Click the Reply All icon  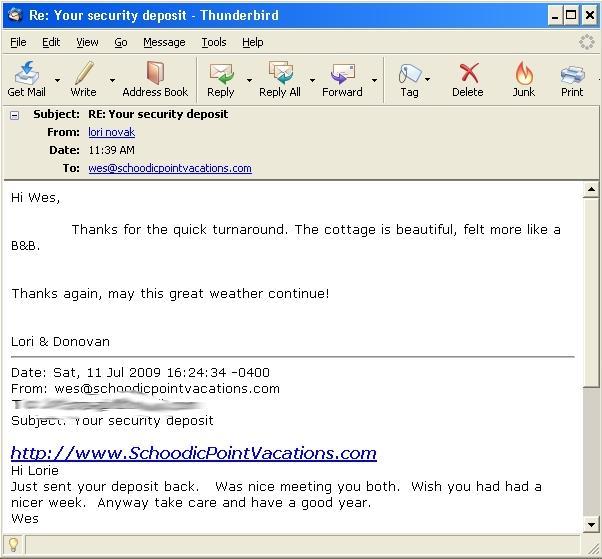(x=280, y=73)
